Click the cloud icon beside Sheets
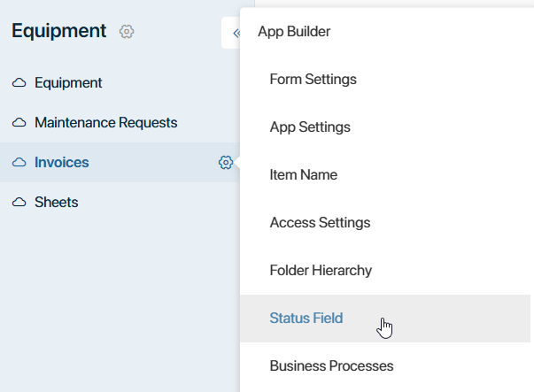The height and width of the screenshot is (392, 534). click(19, 202)
